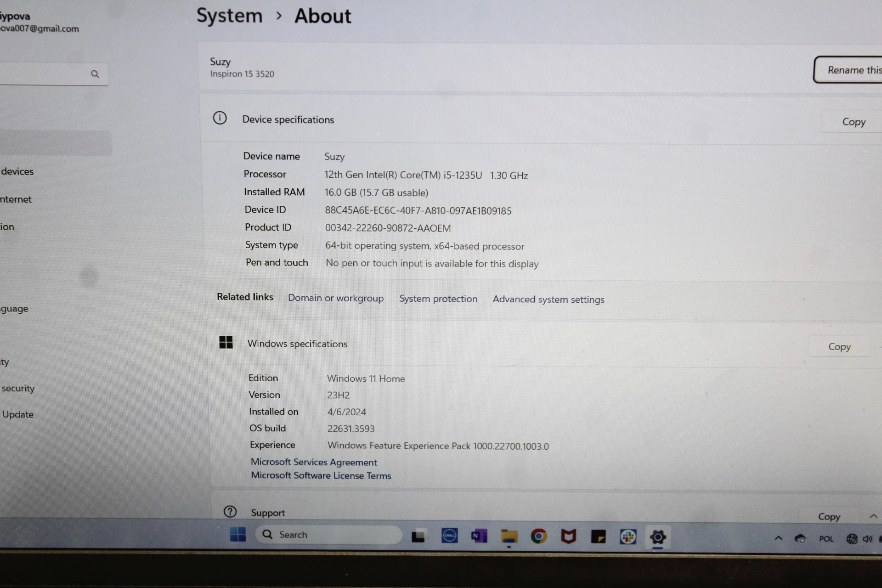Open the Windows Start menu
Screen dimensions: 882x588
tap(237, 534)
